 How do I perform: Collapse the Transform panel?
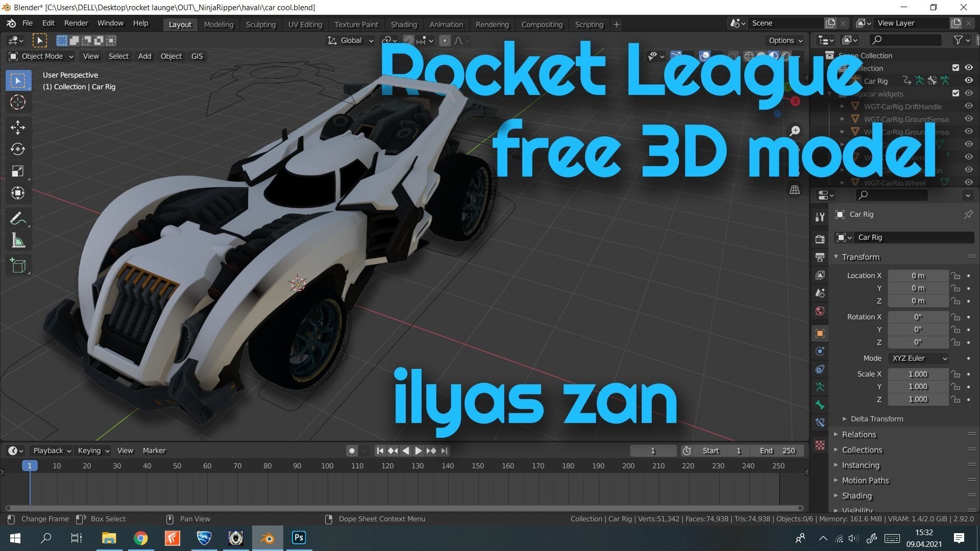[x=836, y=257]
